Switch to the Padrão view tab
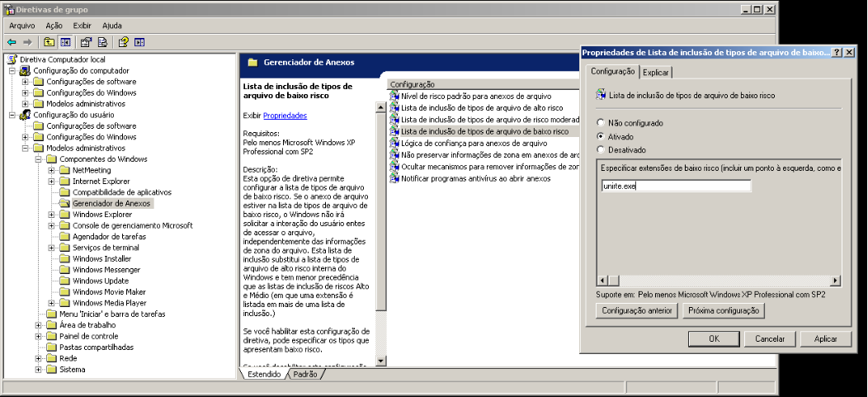The height and width of the screenshot is (397, 868). click(x=305, y=374)
